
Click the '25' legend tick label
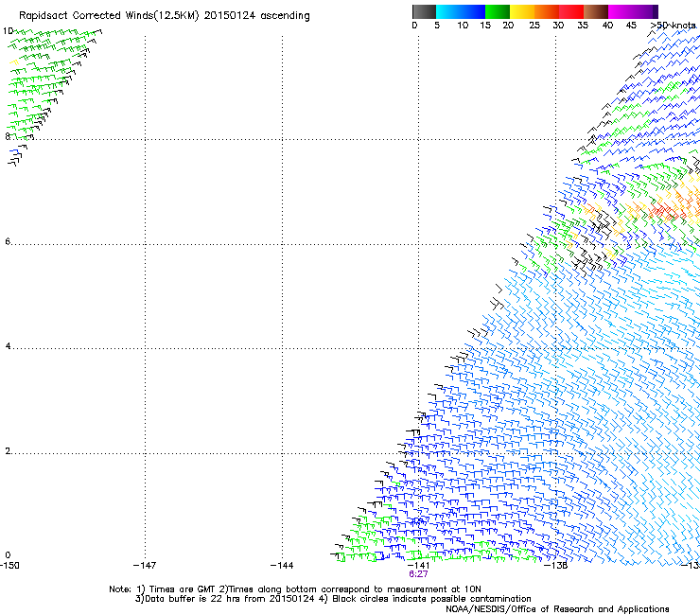pyautogui.click(x=534, y=26)
